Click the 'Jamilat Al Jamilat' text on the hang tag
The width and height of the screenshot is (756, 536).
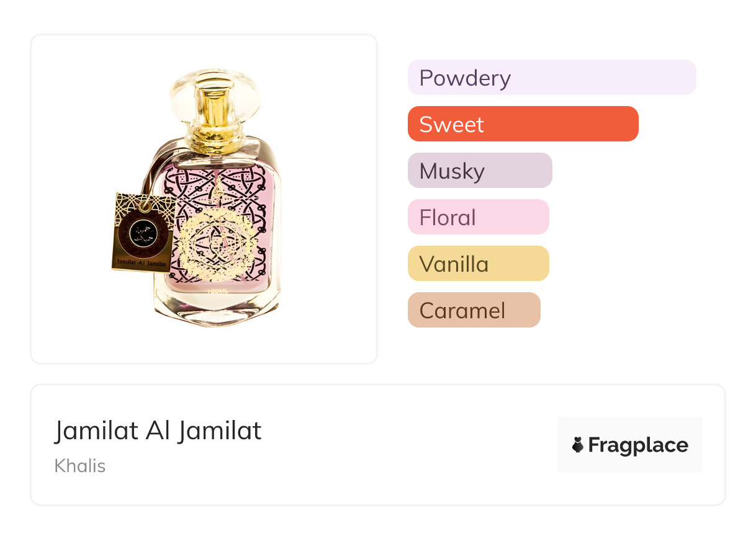142,263
